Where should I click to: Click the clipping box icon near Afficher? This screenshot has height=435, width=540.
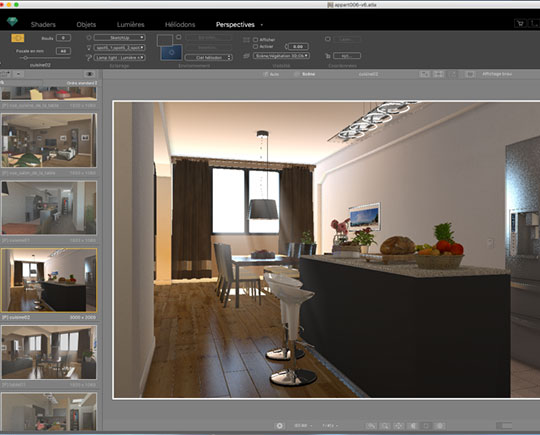click(x=246, y=40)
